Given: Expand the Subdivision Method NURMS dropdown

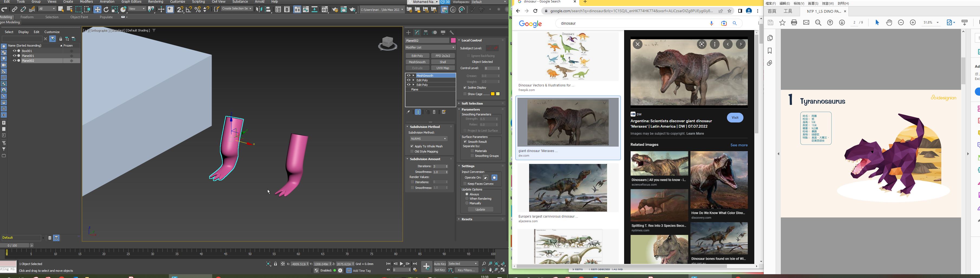Looking at the screenshot, I should pos(428,139).
